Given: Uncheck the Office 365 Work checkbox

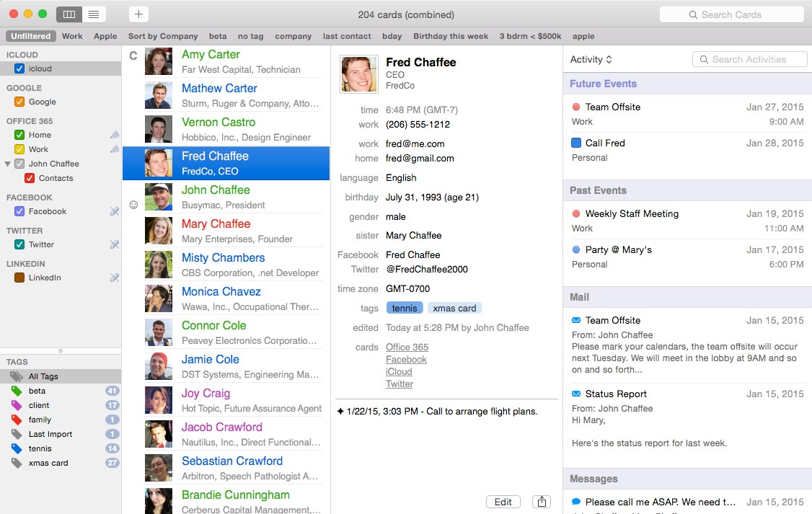Looking at the screenshot, I should 19,149.
